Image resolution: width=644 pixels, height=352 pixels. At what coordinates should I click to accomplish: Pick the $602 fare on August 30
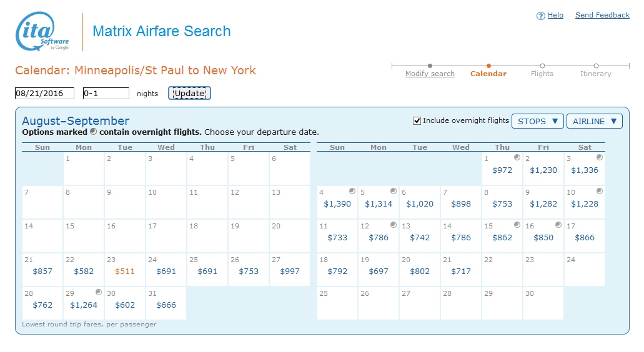pos(125,305)
